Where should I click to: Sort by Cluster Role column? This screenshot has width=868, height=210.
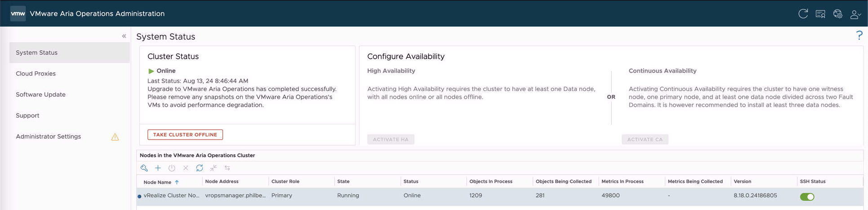click(285, 181)
